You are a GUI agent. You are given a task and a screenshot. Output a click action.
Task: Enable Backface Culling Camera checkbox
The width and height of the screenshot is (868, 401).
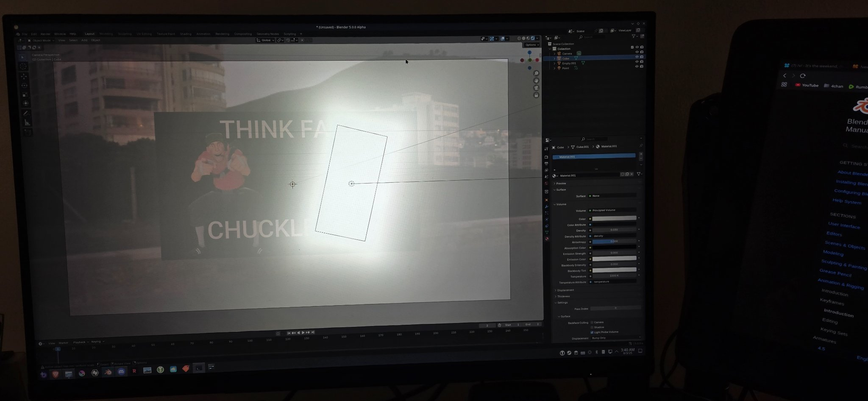point(592,323)
